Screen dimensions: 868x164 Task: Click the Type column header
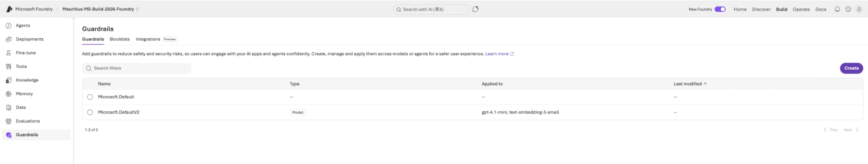pos(294,84)
